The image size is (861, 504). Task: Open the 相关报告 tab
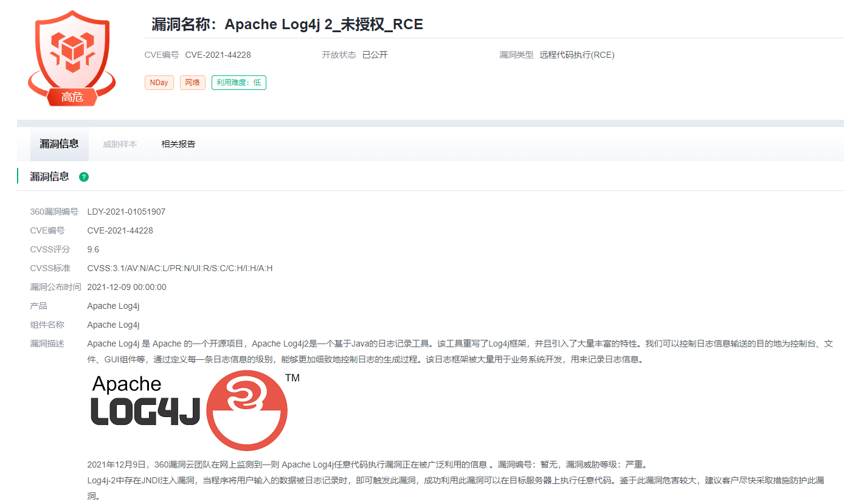tap(178, 144)
